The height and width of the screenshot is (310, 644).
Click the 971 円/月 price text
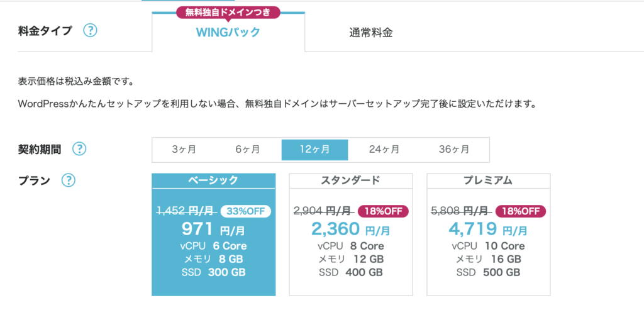214,229
